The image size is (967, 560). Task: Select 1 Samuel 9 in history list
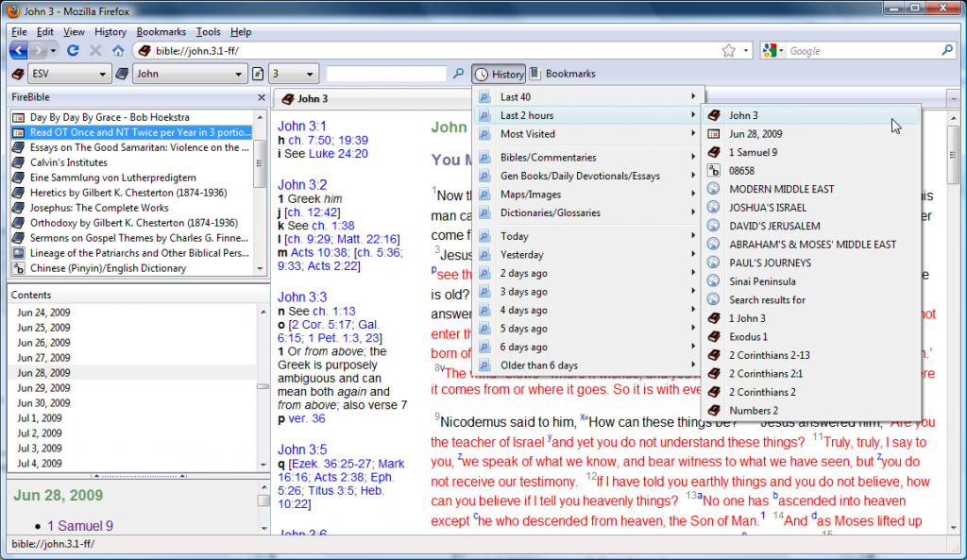click(753, 152)
